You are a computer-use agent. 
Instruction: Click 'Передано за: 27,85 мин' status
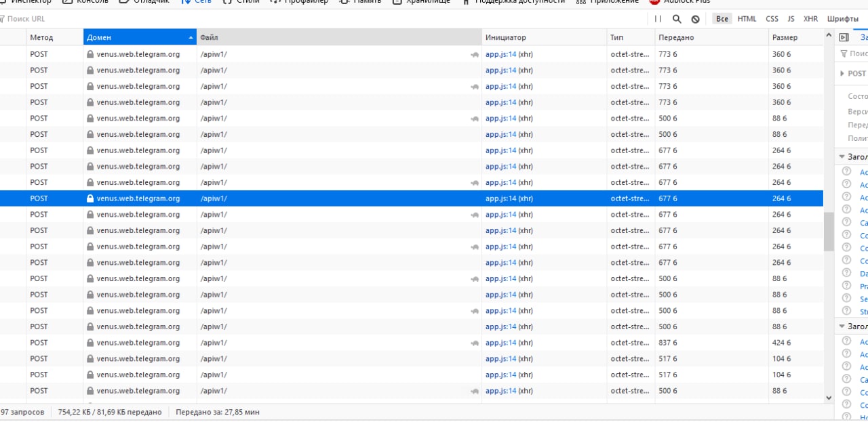pyautogui.click(x=217, y=412)
